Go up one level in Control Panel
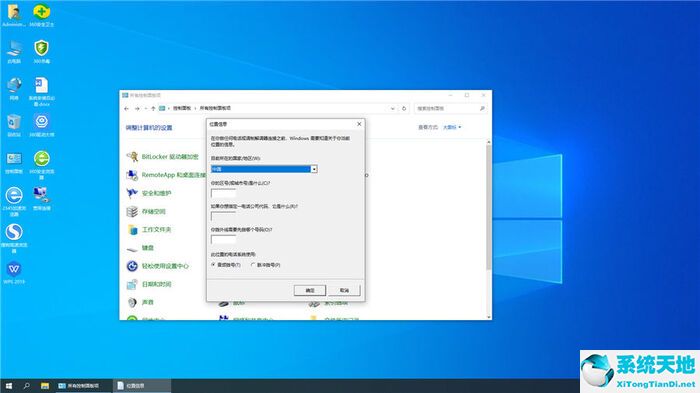Screen dimensions: 700x393 153,109
